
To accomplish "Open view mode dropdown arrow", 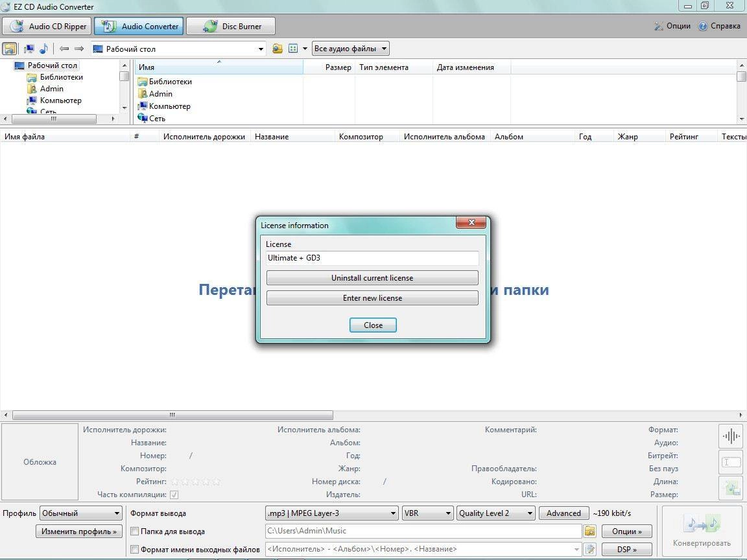I will pos(305,49).
